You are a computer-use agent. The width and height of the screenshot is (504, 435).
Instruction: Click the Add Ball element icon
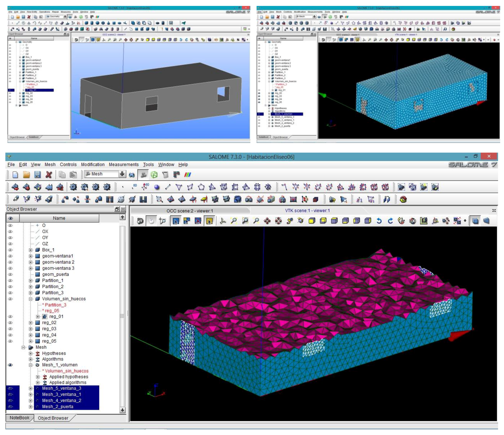point(157,187)
